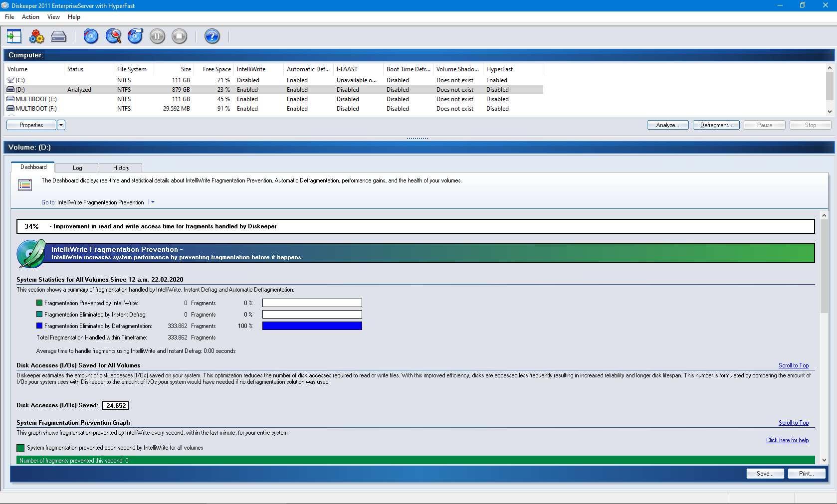The height and width of the screenshot is (504, 837).
Task: Open the Action menu
Action: [x=30, y=17]
